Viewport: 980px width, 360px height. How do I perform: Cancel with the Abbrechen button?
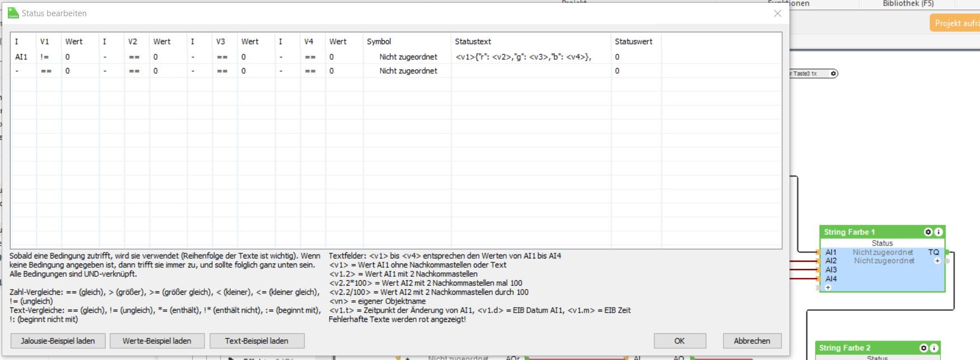(751, 340)
